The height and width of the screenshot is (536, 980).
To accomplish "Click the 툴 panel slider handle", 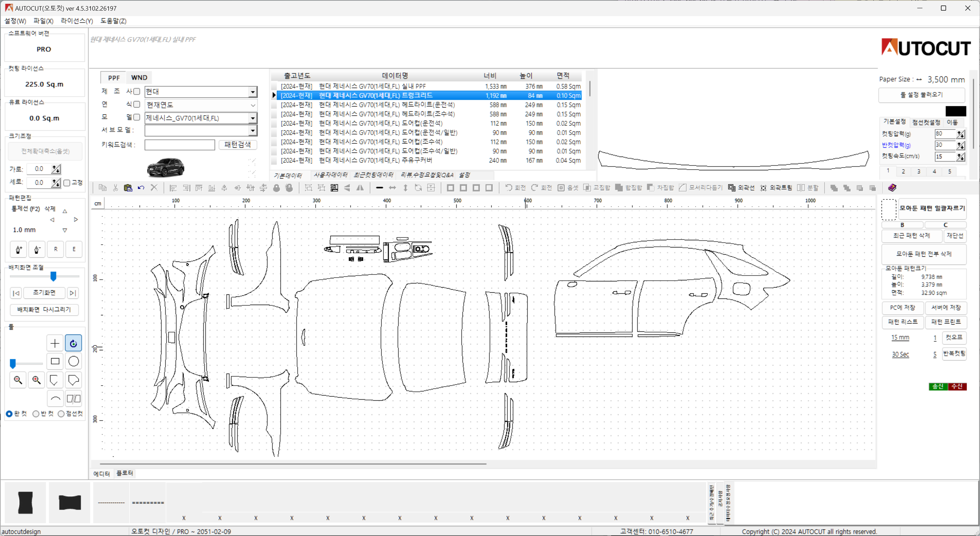I will (x=13, y=364).
